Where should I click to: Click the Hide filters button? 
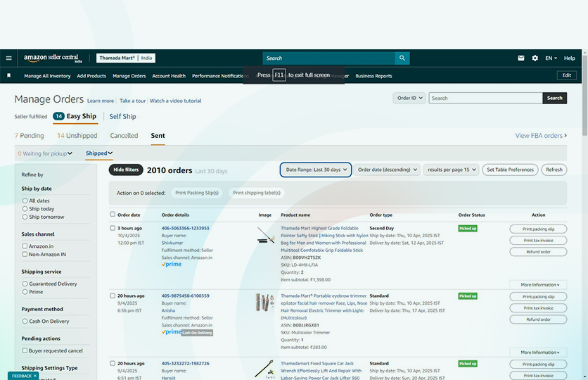click(126, 170)
